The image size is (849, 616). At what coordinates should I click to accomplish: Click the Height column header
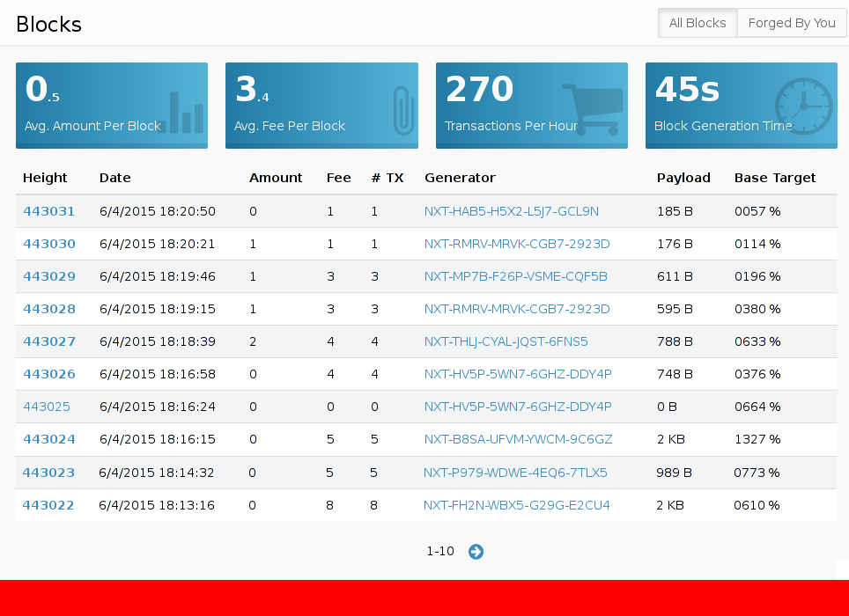coord(45,178)
